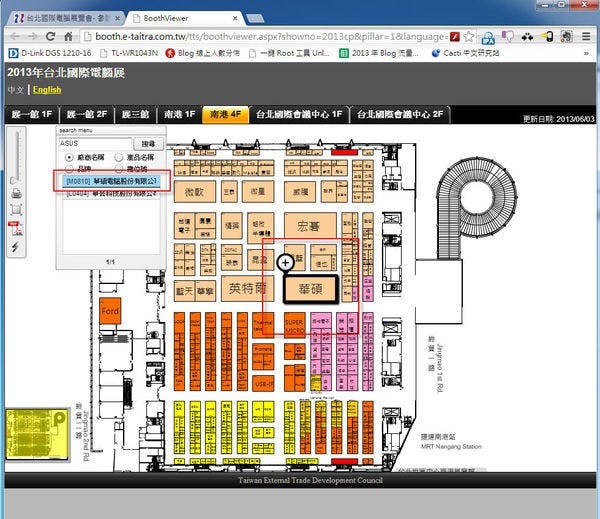Open the D-Link DGS 1210-16 bookmark
600x519 pixels.
pos(50,53)
